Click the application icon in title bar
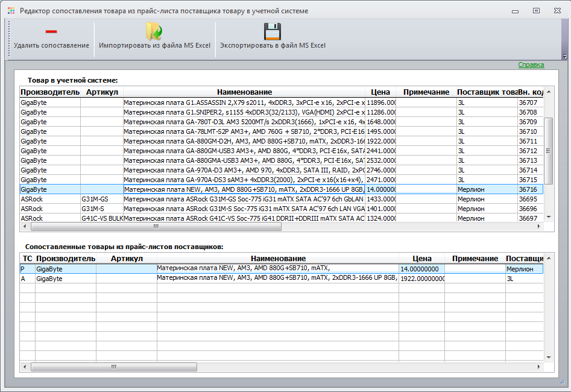The image size is (571, 392). (x=11, y=11)
